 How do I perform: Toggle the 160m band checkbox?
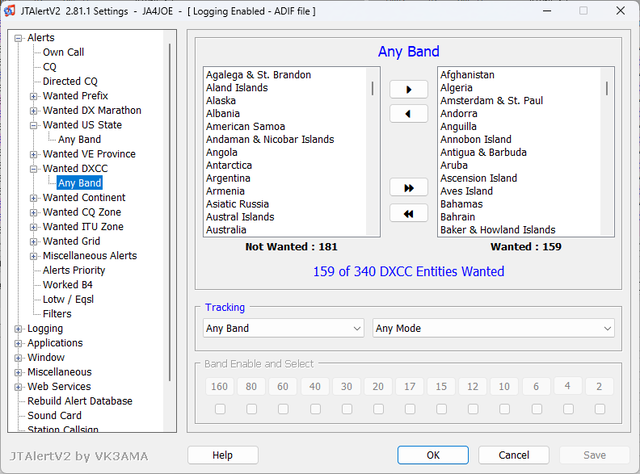click(220, 409)
